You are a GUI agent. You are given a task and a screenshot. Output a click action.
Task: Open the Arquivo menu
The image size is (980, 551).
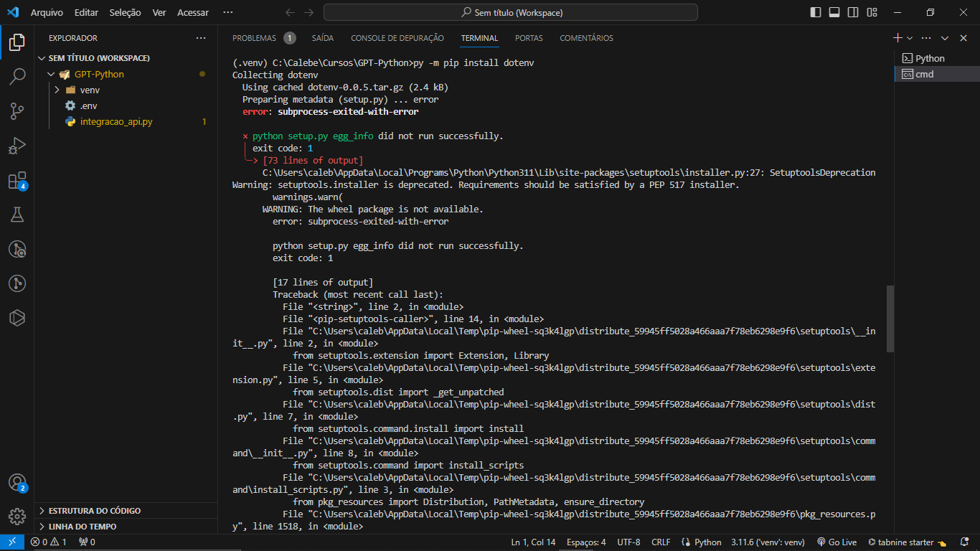47,12
